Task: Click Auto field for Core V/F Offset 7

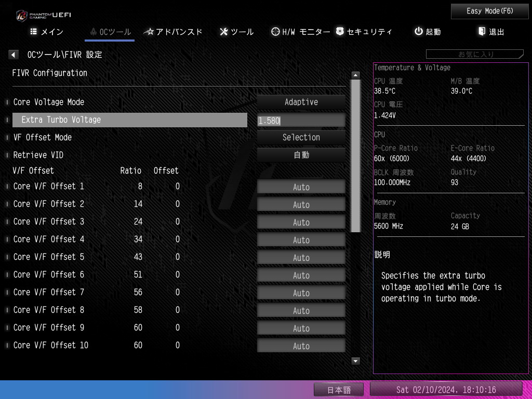Action: [301, 292]
